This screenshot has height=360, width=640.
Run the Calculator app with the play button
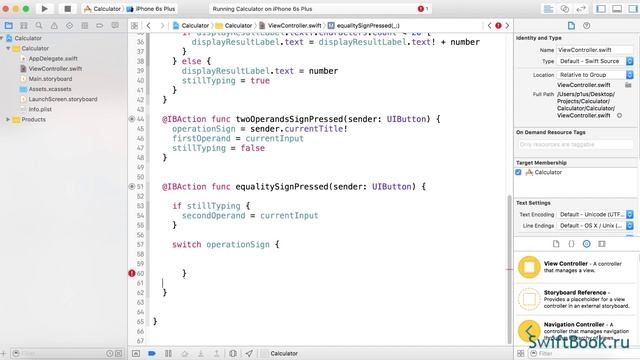(44, 9)
